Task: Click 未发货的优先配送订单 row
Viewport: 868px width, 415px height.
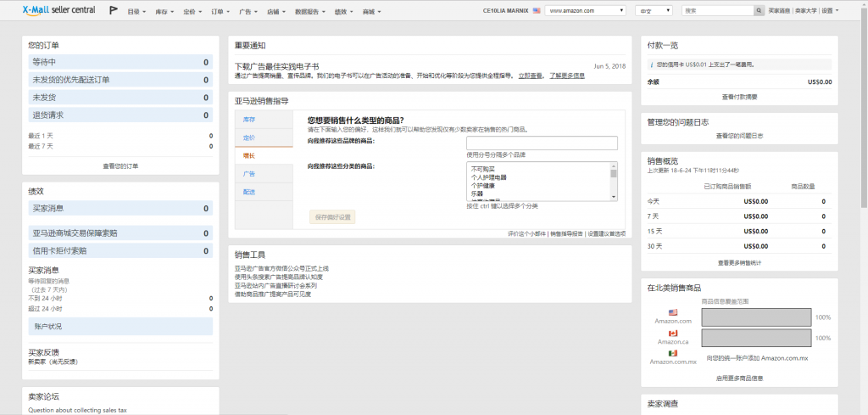Action: pos(120,80)
